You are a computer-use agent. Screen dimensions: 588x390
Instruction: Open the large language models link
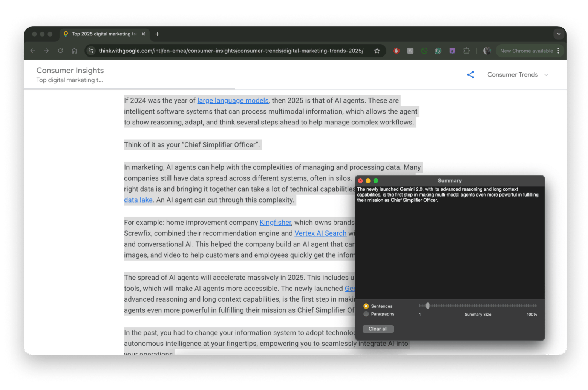[x=233, y=100]
